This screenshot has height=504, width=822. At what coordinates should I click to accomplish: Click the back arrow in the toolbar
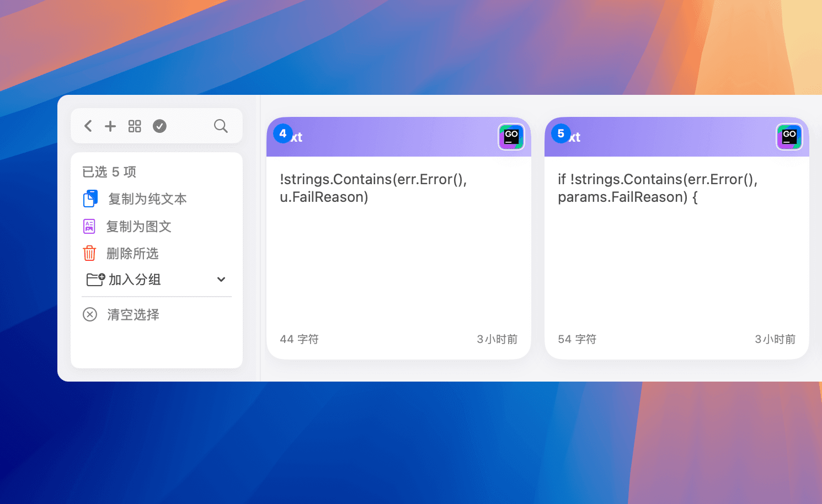(88, 126)
